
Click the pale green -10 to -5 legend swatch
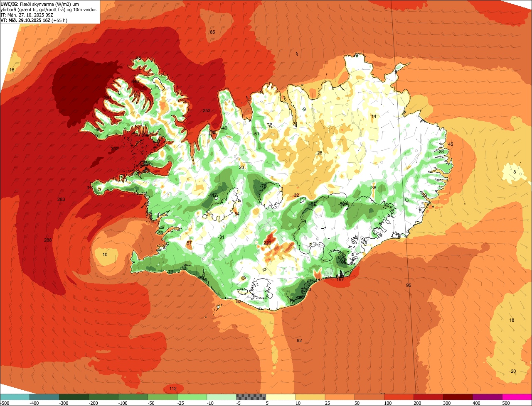[221, 396]
